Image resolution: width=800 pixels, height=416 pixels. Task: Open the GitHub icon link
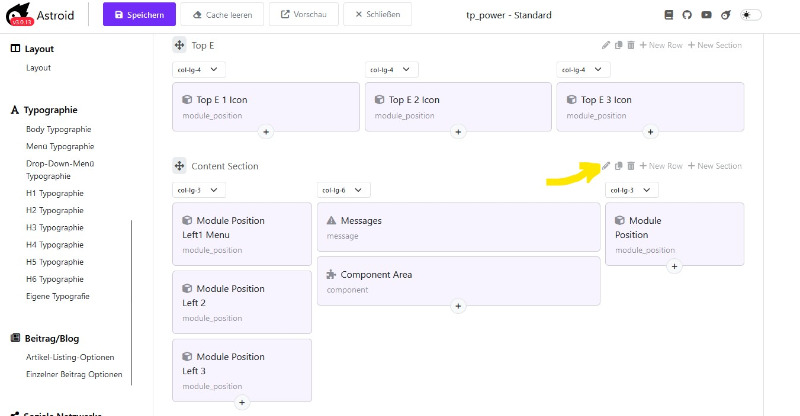(687, 15)
